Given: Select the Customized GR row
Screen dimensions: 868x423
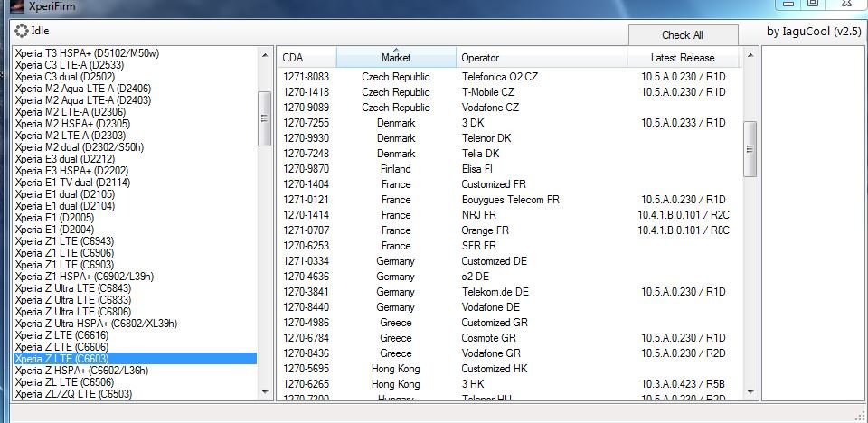Looking at the screenshot, I should pyautogui.click(x=509, y=323).
